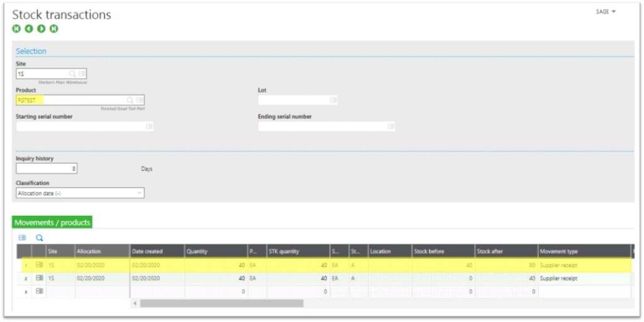Open the Product field search magnifier

click(130, 100)
